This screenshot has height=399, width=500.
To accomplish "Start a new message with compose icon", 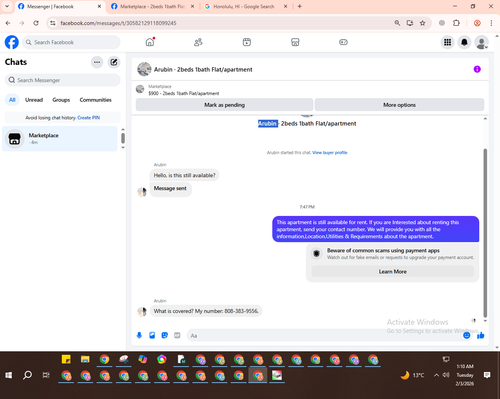I will 114,62.
